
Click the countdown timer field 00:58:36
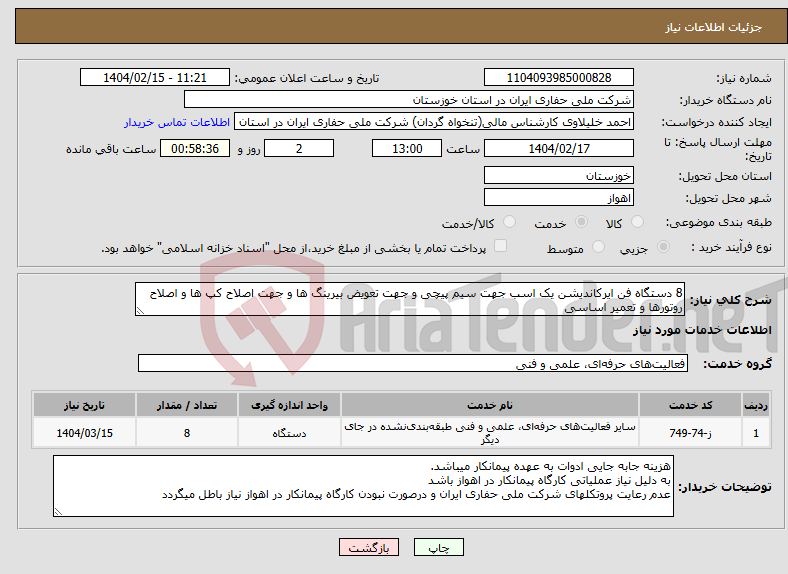point(195,148)
